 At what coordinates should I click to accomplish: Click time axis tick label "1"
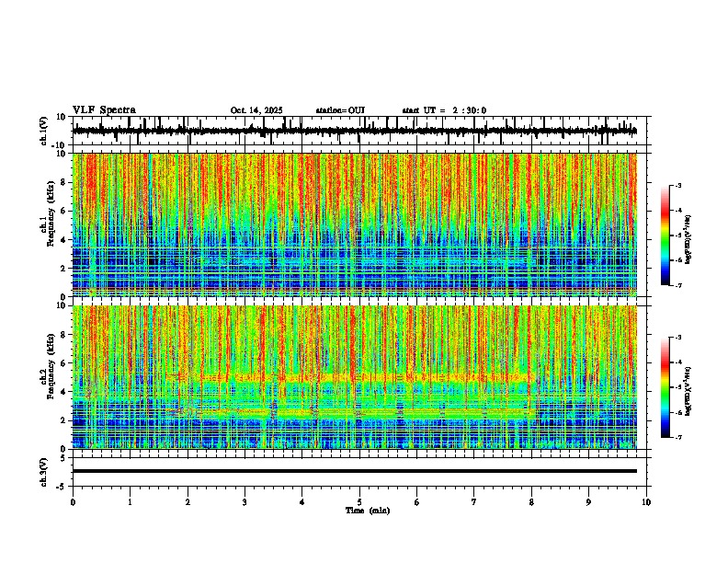coord(130,502)
